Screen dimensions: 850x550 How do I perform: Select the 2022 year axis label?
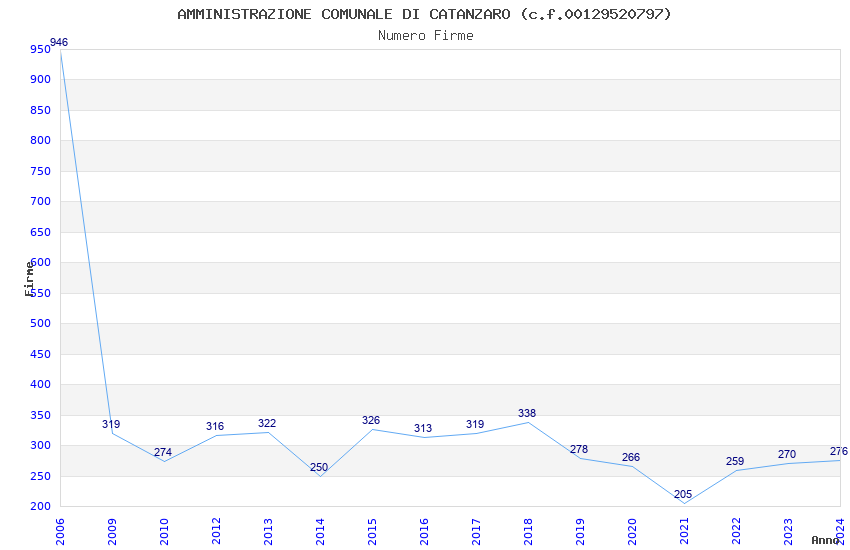tap(736, 532)
